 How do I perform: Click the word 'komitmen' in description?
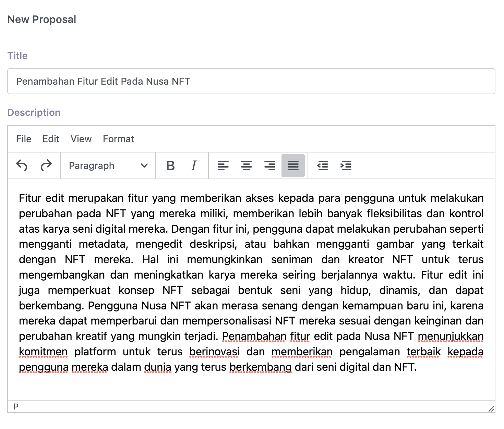tap(43, 352)
